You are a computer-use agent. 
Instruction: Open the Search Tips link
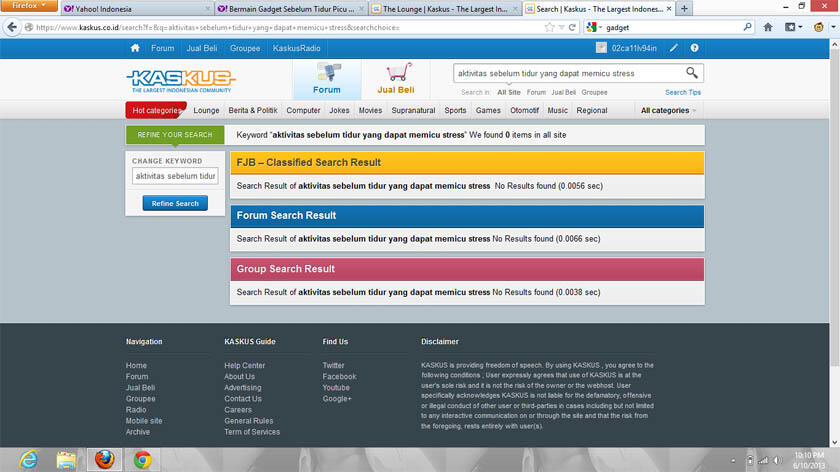(682, 92)
